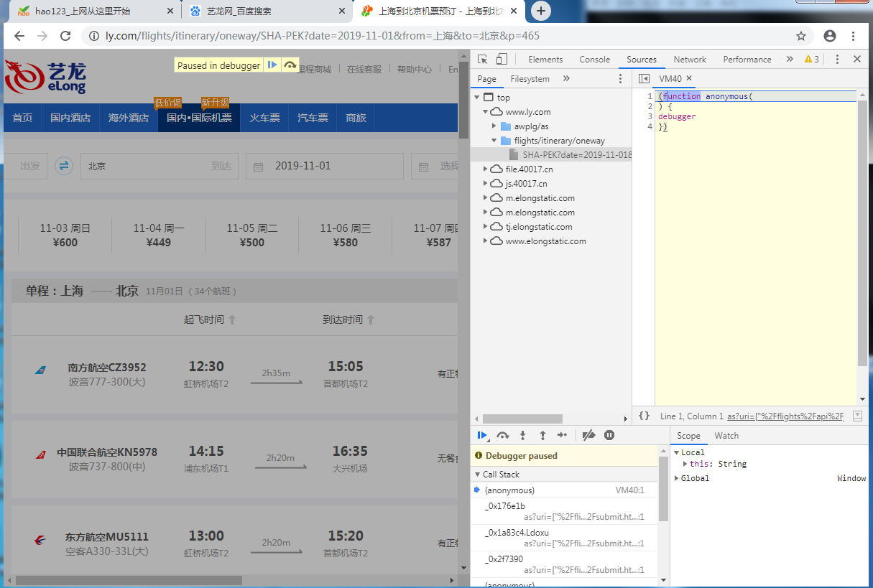Click Step over icon in page paused overlay

point(290,65)
